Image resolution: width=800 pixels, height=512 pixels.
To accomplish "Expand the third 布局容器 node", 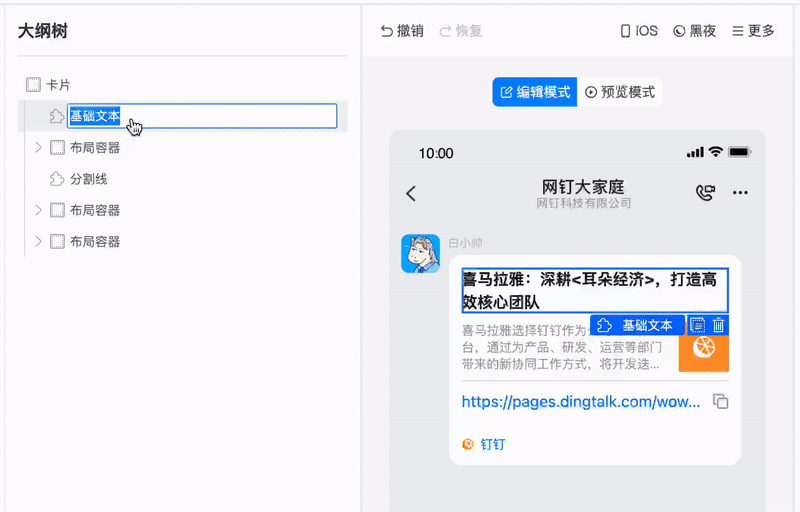I will 38,241.
